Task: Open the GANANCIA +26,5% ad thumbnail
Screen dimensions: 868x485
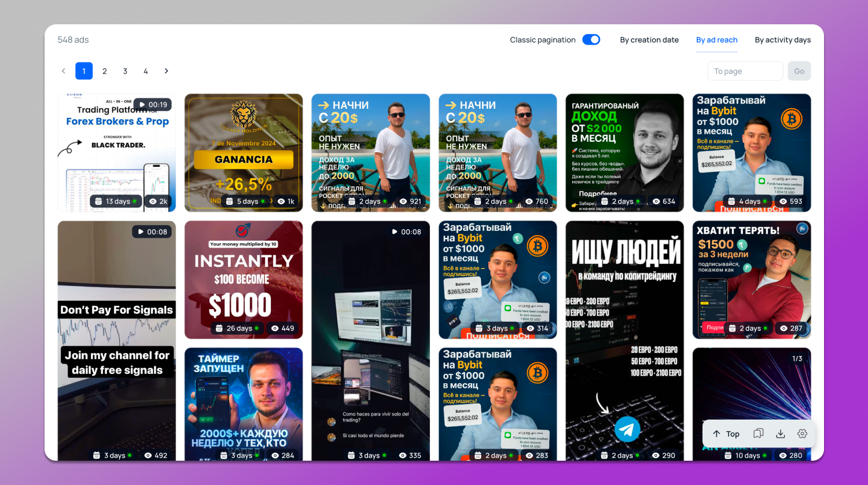Action: point(244,153)
